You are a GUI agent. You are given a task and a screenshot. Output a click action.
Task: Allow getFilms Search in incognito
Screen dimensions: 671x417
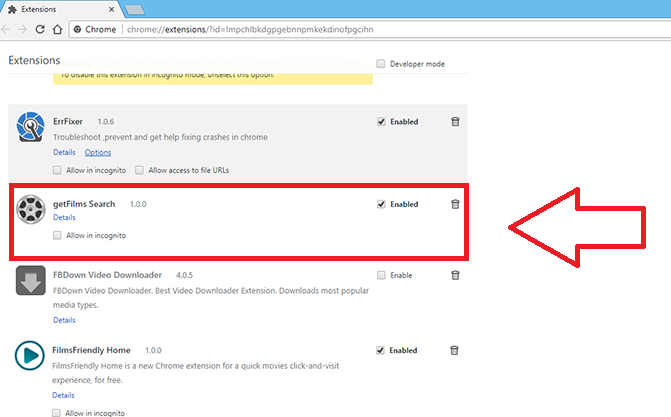click(x=57, y=235)
